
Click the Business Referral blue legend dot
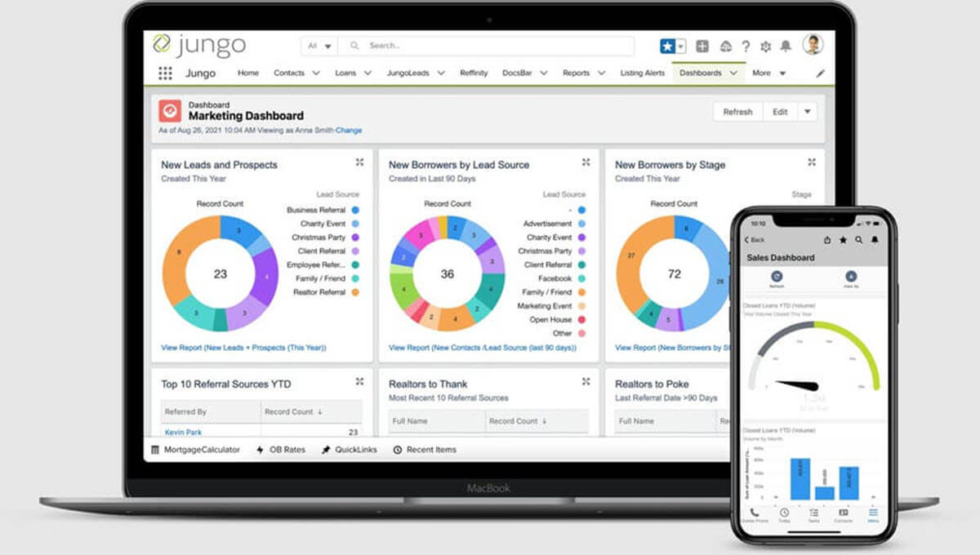tap(355, 210)
